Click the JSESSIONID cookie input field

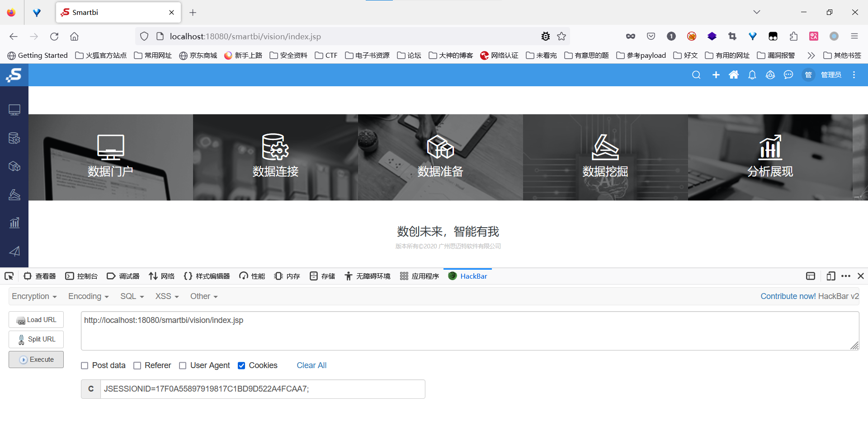coord(262,389)
